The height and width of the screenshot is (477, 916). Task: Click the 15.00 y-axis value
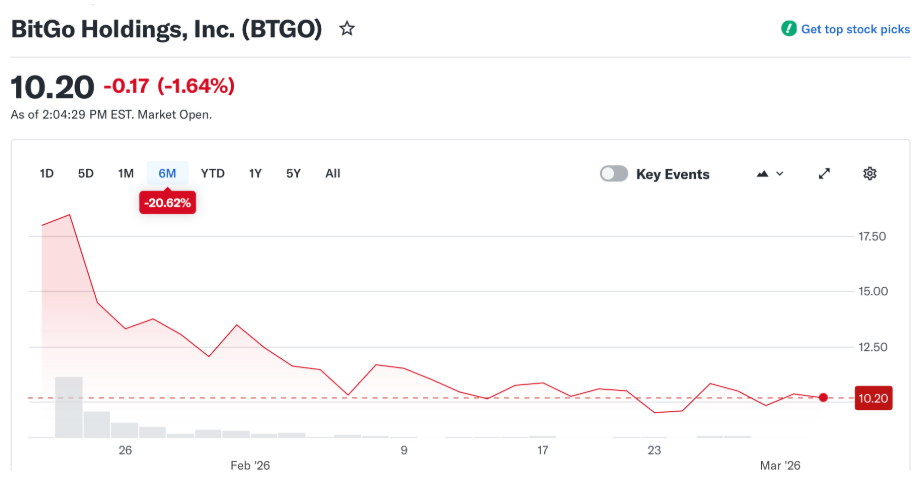[x=873, y=291]
